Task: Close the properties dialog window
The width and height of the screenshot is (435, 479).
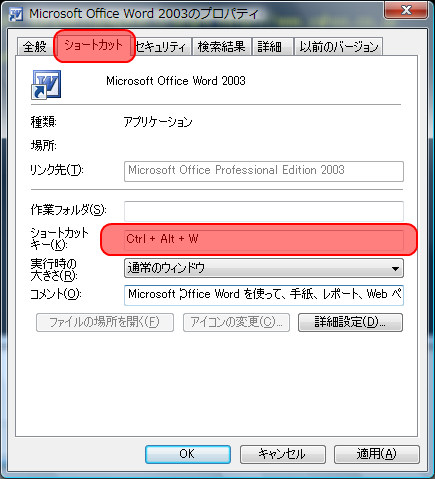Action: [x=406, y=10]
